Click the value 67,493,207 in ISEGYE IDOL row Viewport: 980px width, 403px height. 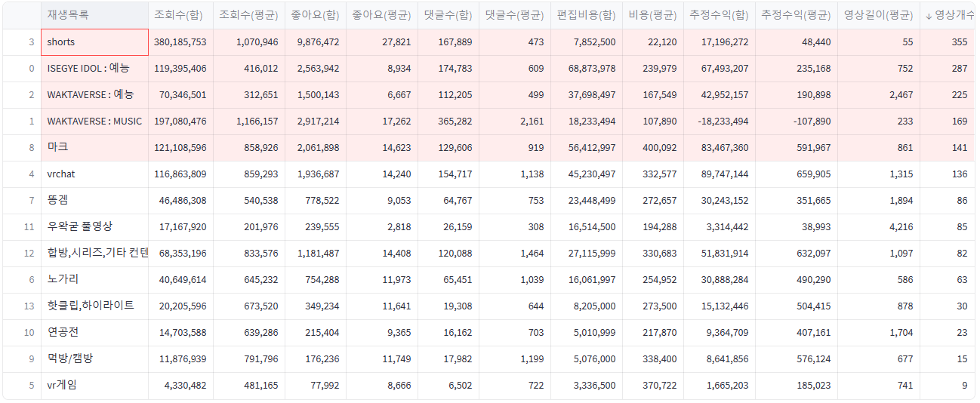point(719,69)
